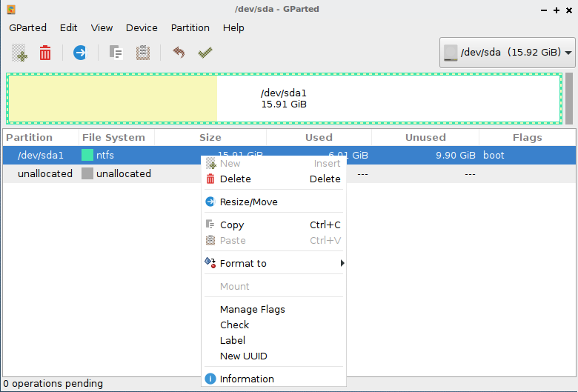Click the /dev/sda1 15.91 GiB graphic label
This screenshot has height=392, width=578.
pyautogui.click(x=284, y=99)
